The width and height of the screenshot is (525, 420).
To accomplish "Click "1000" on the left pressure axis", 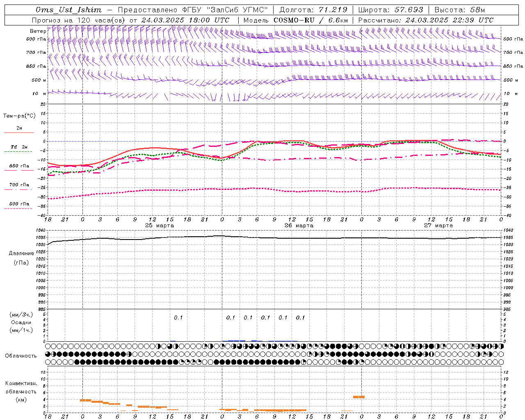I will [x=42, y=288].
